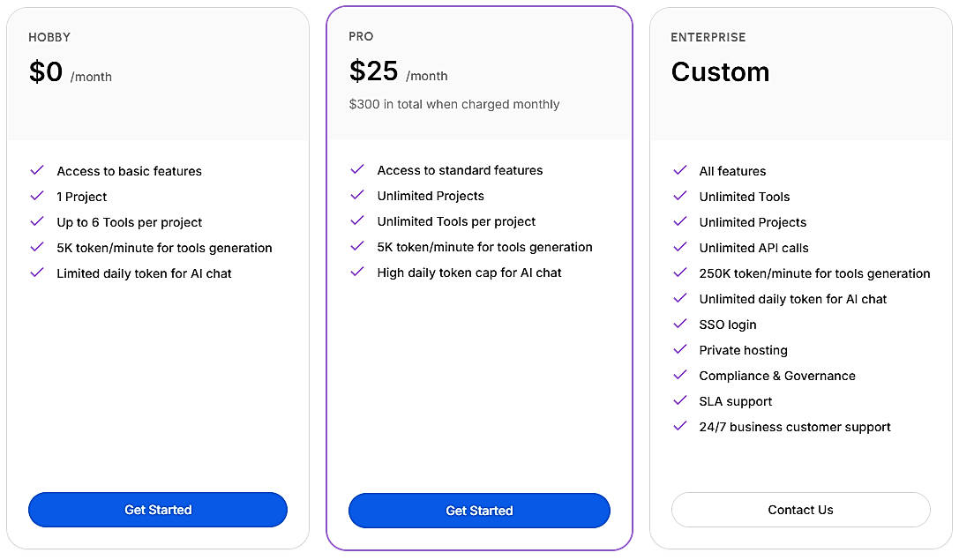
Task: Click the Custom pricing title
Action: pyautogui.click(x=720, y=71)
